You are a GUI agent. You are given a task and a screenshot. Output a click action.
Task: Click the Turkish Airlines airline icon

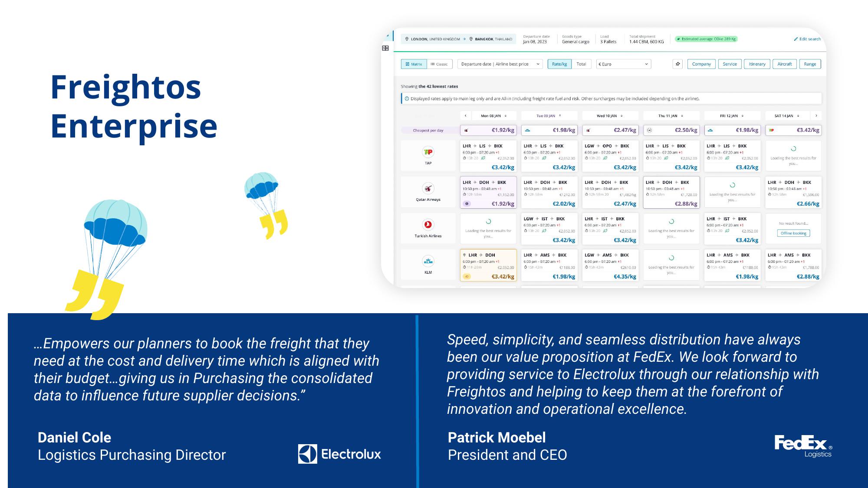point(428,223)
